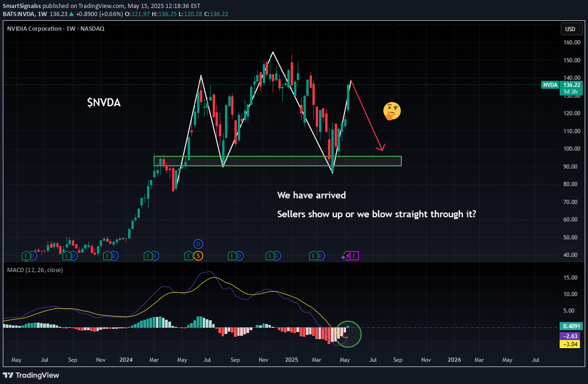Click the green E earnings marker for May 2023

[27, 256]
